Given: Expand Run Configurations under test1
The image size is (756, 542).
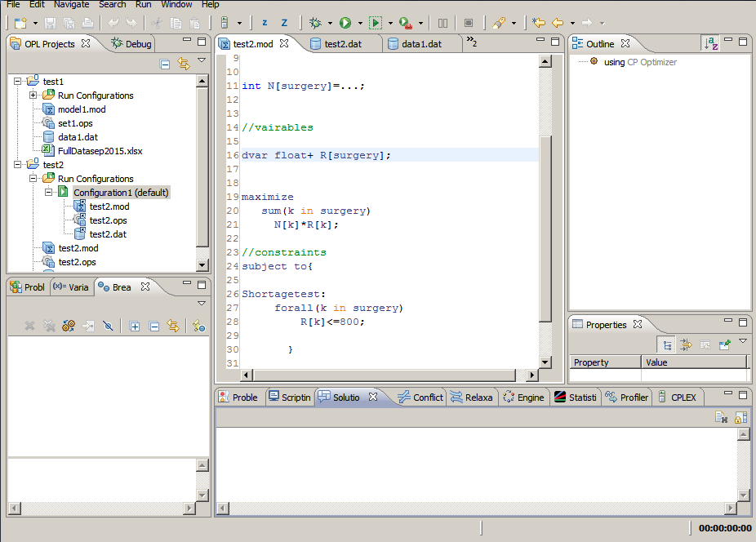Looking at the screenshot, I should 33,95.
